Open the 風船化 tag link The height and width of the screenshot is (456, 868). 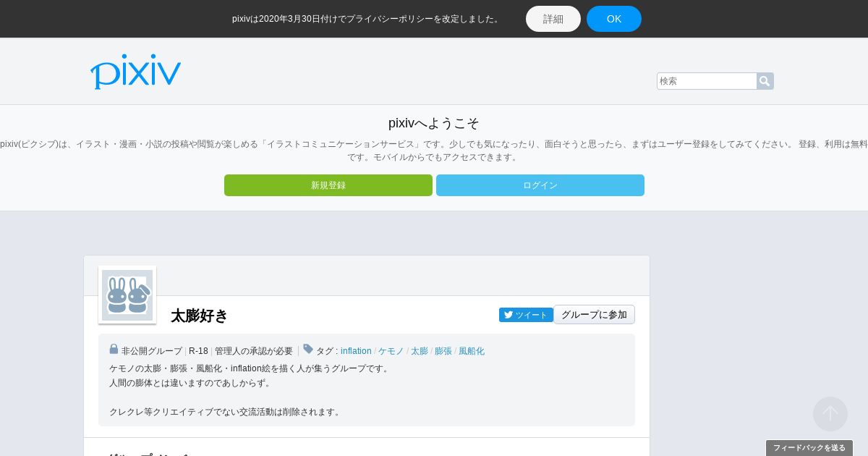(472, 351)
